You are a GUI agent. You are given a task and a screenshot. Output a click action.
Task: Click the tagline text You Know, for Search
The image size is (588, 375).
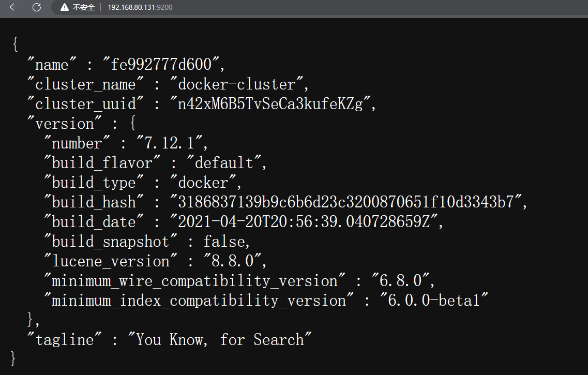[x=220, y=339]
